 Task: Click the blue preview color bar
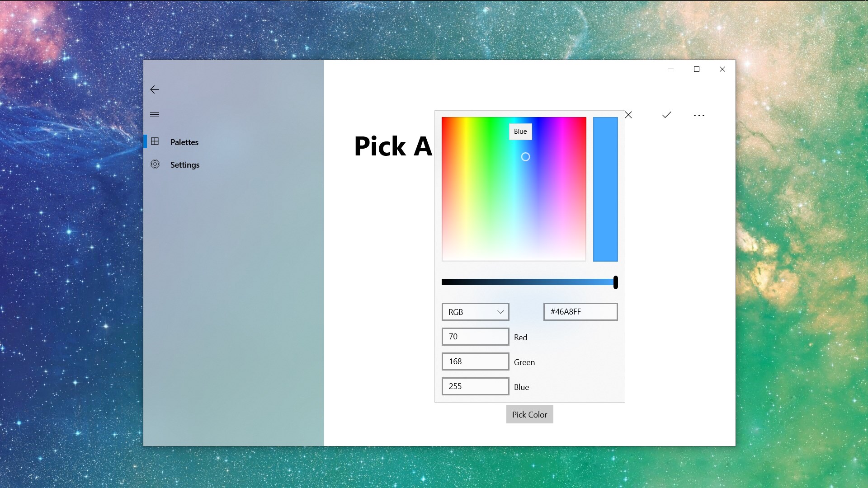point(605,189)
